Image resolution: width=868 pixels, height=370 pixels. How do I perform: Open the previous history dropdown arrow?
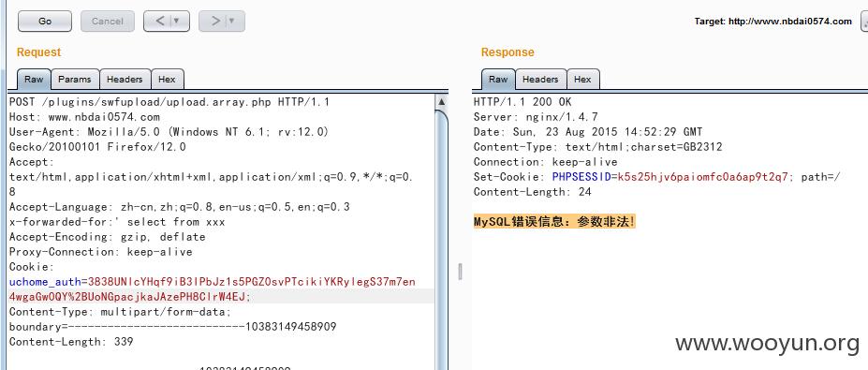click(178, 21)
